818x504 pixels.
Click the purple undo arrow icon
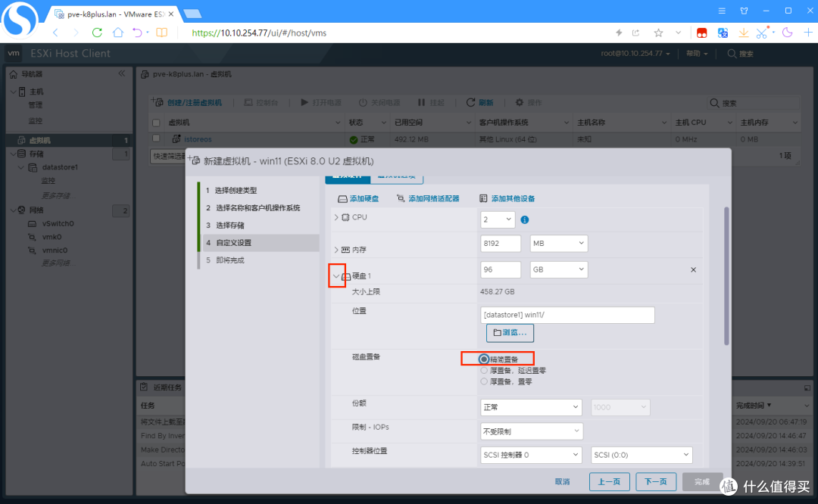(137, 33)
